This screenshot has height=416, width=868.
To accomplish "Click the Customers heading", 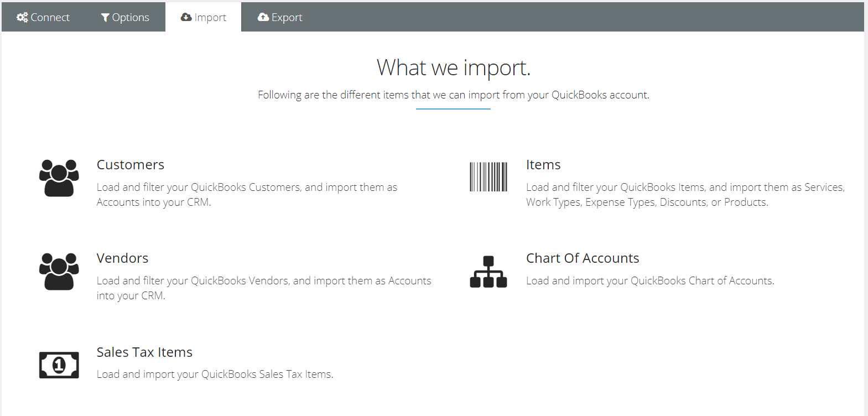I will [x=131, y=165].
